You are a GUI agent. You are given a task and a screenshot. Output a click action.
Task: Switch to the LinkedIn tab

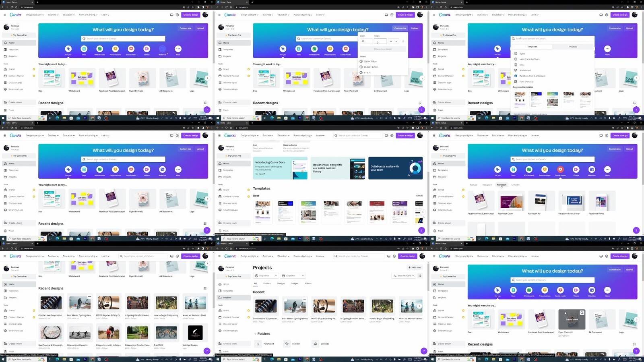pos(515,185)
